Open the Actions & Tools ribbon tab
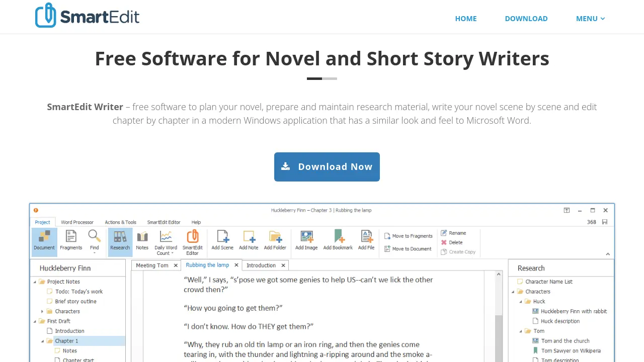The height and width of the screenshot is (362, 644). pos(120,222)
